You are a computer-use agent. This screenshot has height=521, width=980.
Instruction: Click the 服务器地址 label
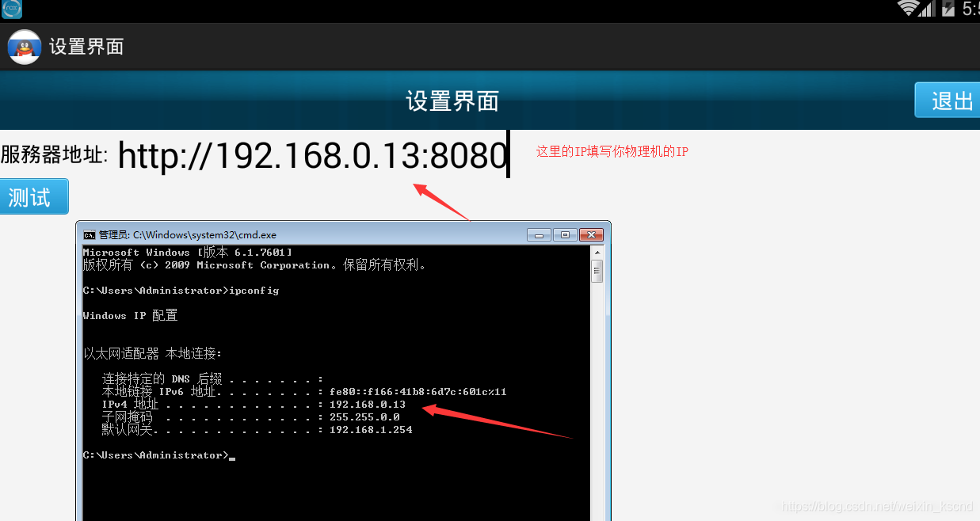pos(54,155)
